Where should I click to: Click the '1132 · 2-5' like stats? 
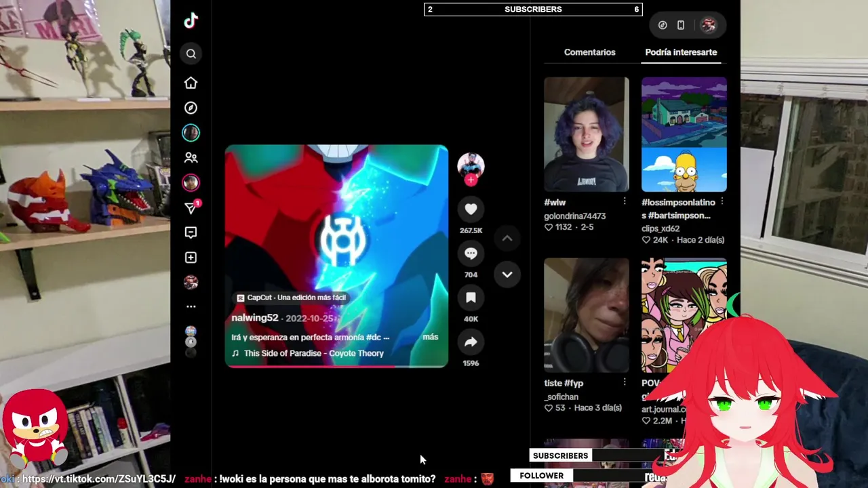pos(569,227)
